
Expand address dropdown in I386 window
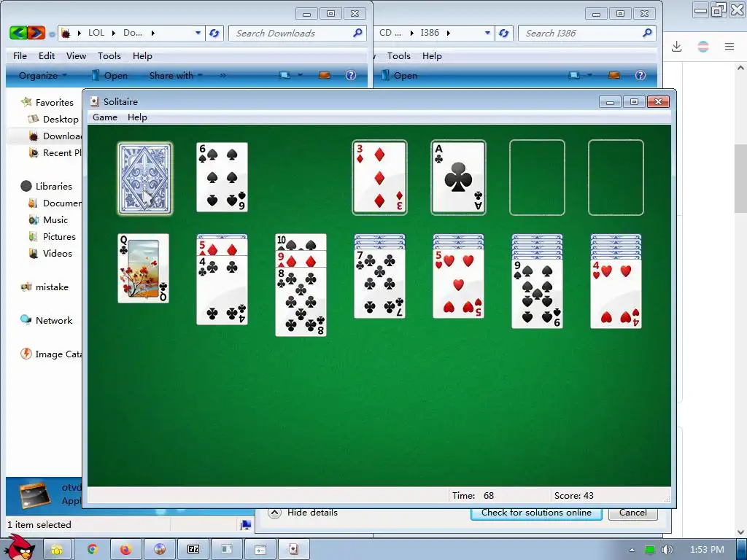[487, 33]
